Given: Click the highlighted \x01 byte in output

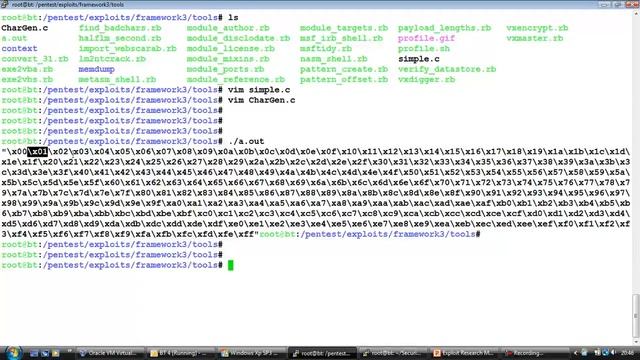Looking at the screenshot, I should tap(38, 152).
